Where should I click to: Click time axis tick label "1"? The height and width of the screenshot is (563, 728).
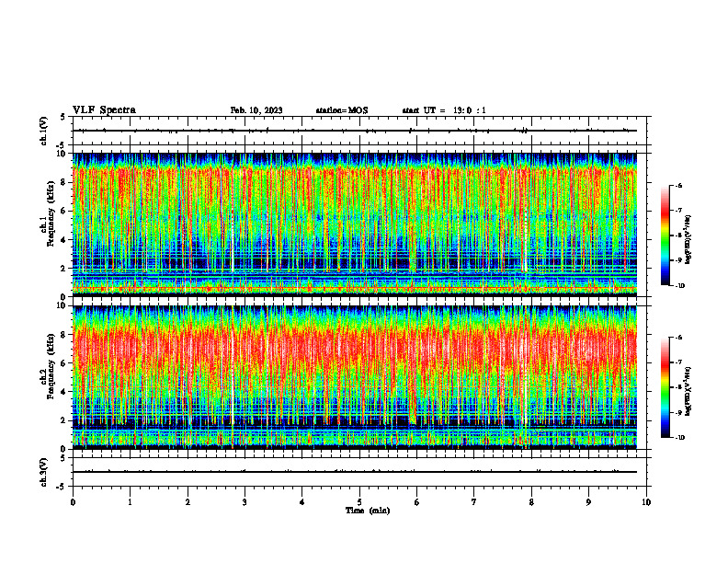130,502
